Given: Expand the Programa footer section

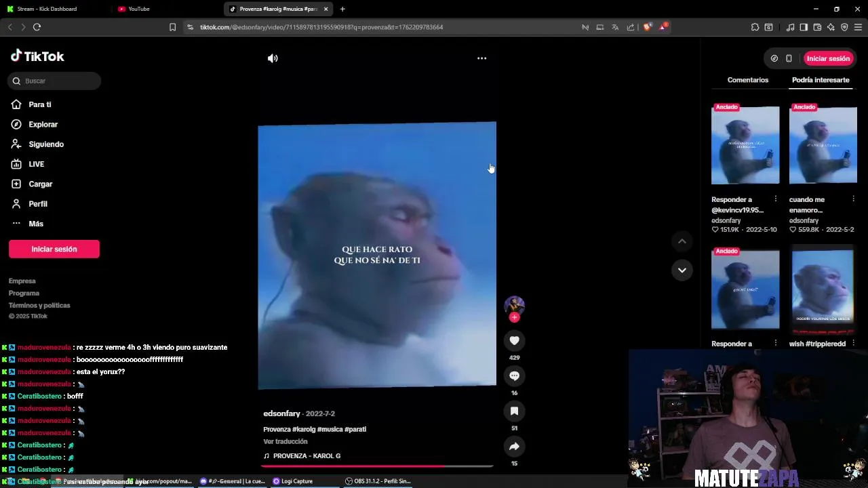Looking at the screenshot, I should [x=24, y=293].
